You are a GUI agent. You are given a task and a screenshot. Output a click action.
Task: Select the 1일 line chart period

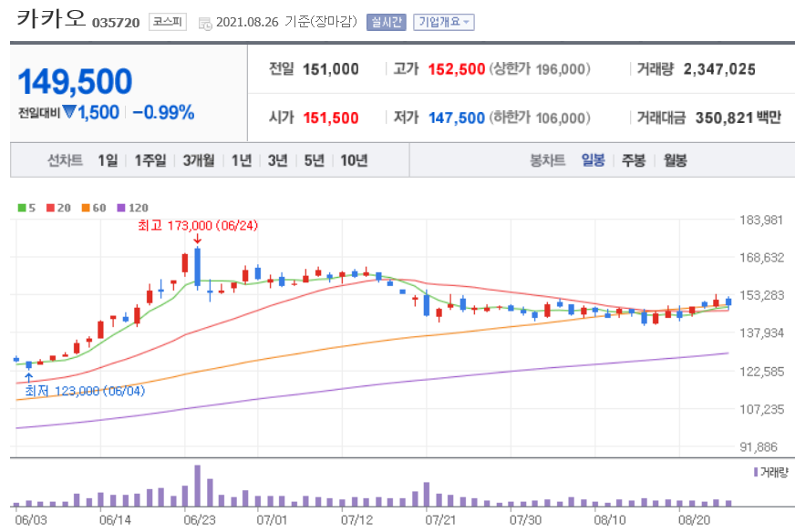coord(108,160)
